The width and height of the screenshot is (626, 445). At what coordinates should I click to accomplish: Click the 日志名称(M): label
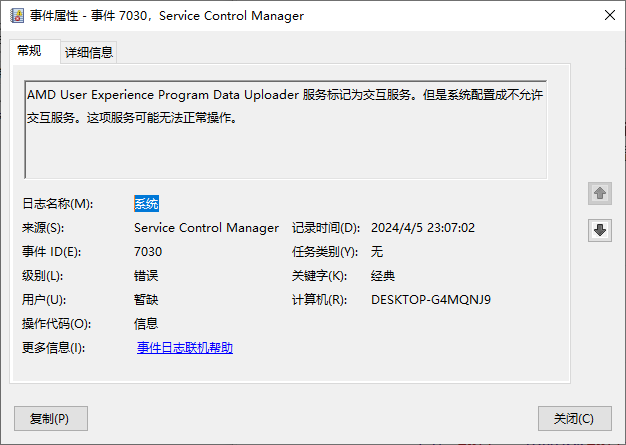(x=57, y=204)
